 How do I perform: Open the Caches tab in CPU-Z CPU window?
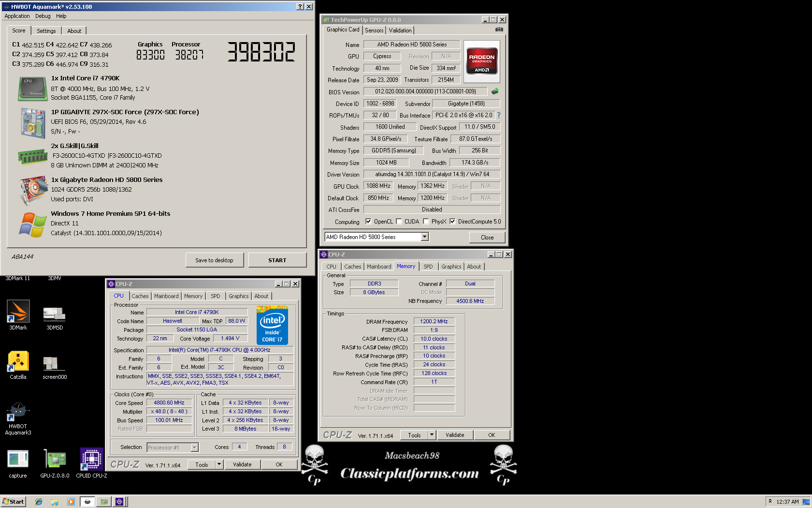pyautogui.click(x=140, y=296)
